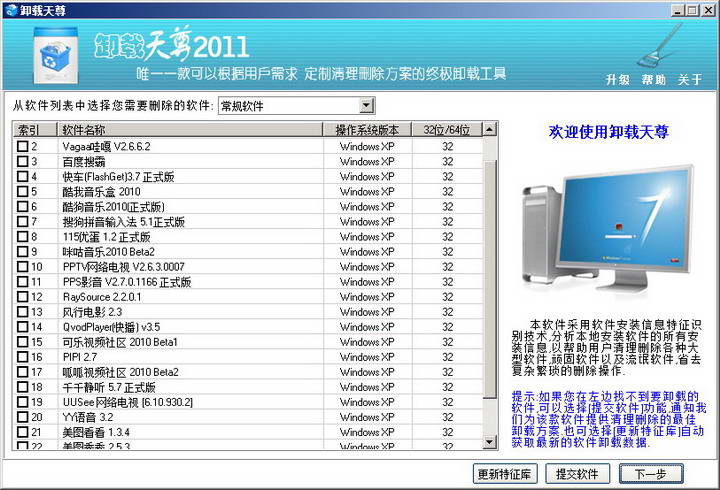Image resolution: width=720 pixels, height=490 pixels.
Task: Select the 呱呱视频社区 2010 Beta2 row
Action: click(248, 372)
